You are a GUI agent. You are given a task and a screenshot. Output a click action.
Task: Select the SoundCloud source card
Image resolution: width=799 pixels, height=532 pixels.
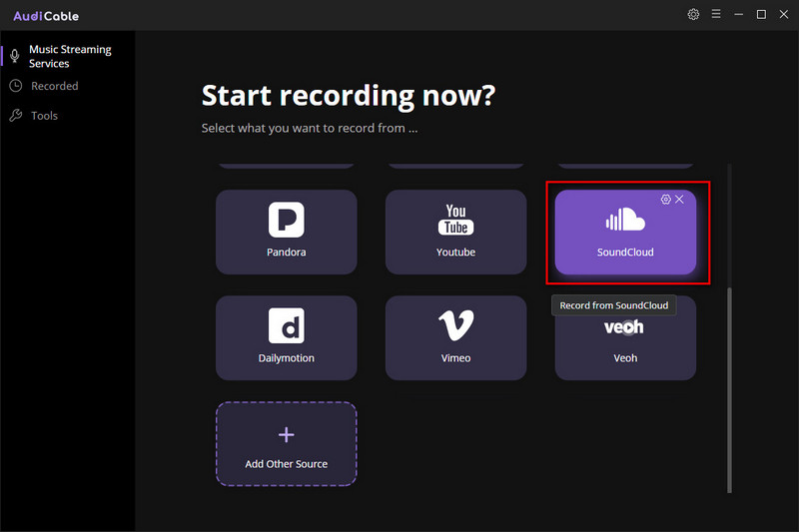point(625,233)
